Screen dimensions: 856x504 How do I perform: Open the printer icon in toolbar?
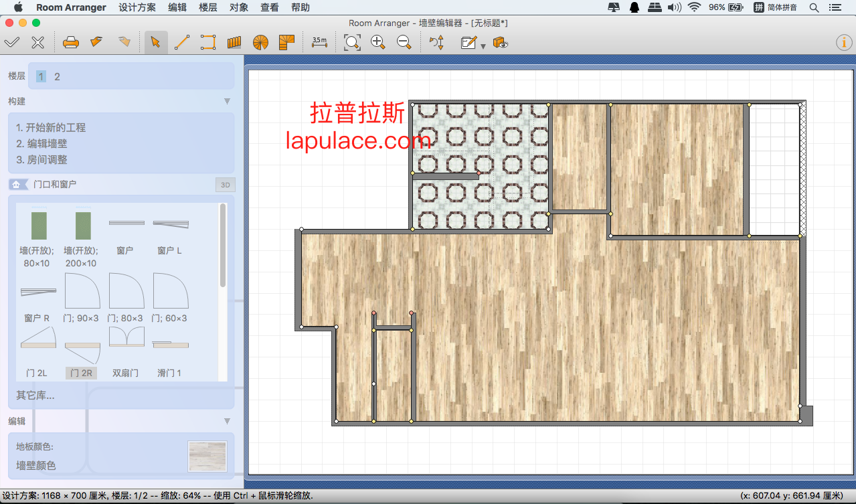point(71,42)
